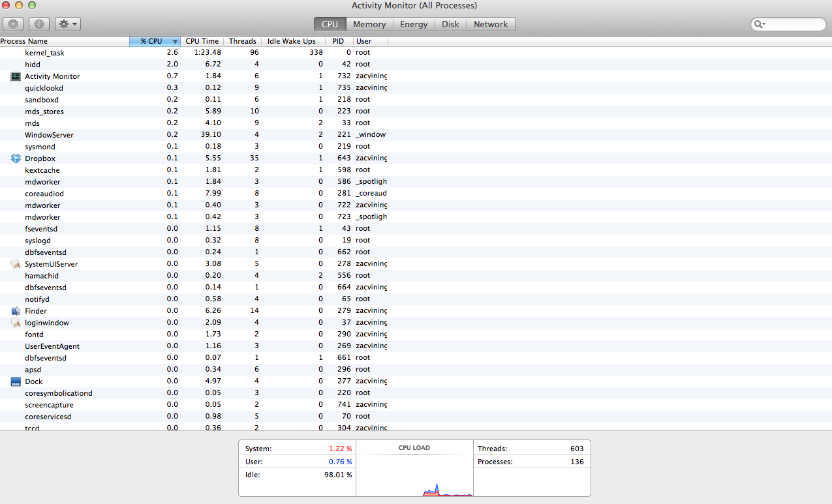
Task: Open the gear action menu
Action: (68, 24)
